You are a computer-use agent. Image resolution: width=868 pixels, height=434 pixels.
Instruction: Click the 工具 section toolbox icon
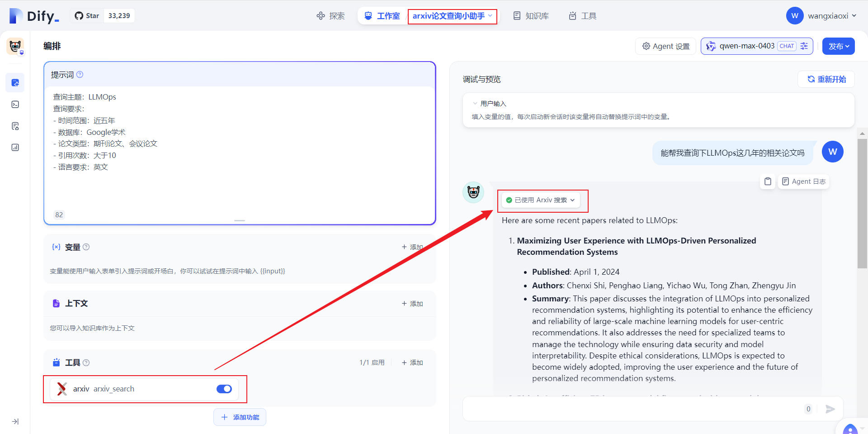[56, 362]
